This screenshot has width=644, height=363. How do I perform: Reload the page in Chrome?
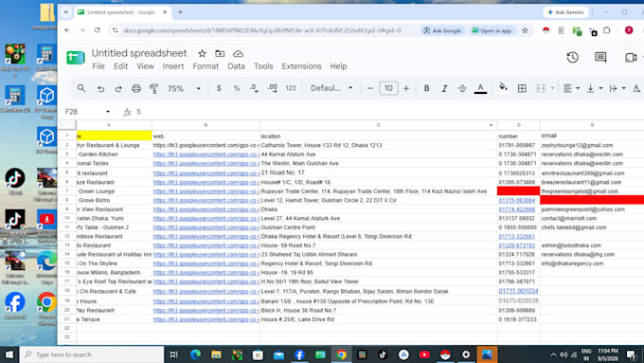coord(97,30)
